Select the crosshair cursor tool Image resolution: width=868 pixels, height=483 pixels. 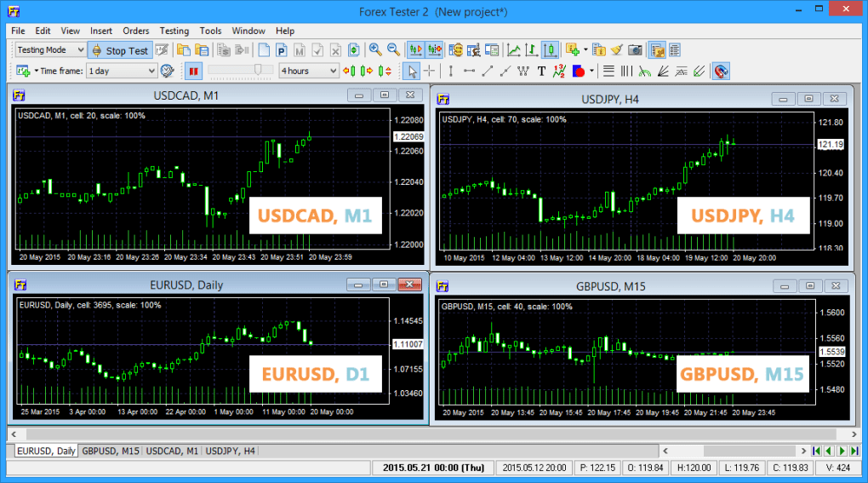pyautogui.click(x=430, y=71)
